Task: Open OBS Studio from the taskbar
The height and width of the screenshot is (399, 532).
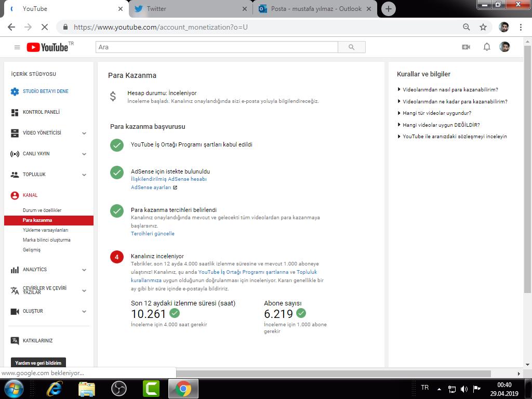Action: pyautogui.click(x=119, y=389)
